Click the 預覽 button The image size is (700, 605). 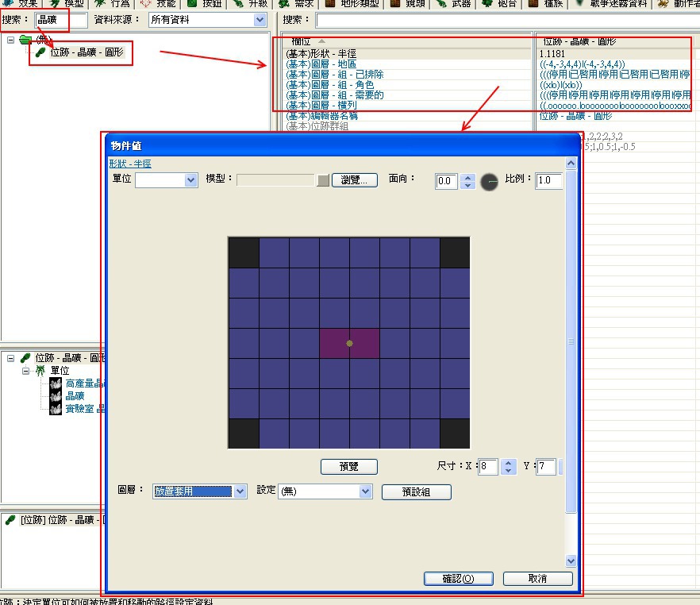[x=349, y=467]
